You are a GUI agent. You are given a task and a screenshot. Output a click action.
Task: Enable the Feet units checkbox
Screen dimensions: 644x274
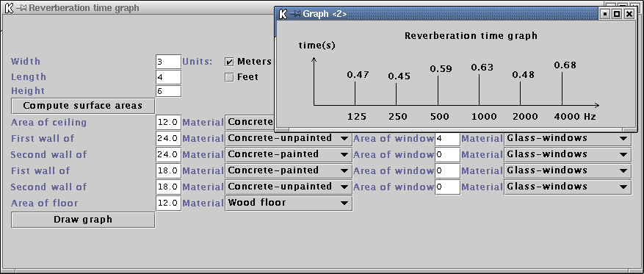click(229, 77)
